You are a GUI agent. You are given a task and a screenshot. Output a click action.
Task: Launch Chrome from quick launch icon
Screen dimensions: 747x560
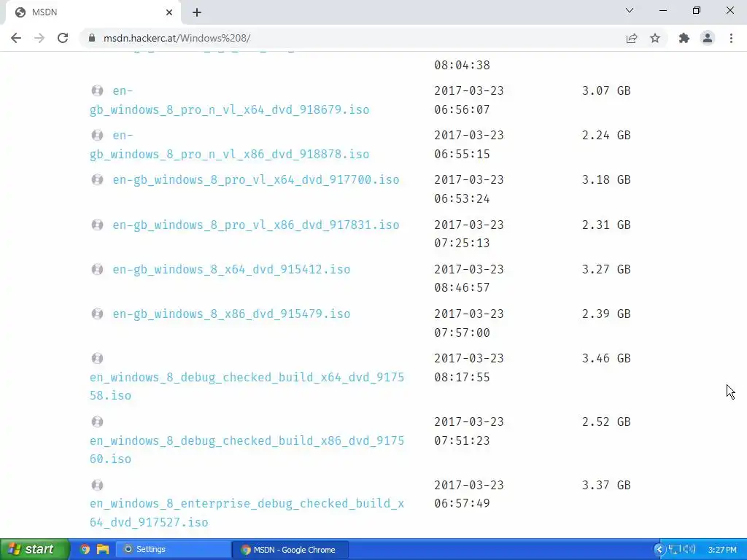tap(85, 550)
